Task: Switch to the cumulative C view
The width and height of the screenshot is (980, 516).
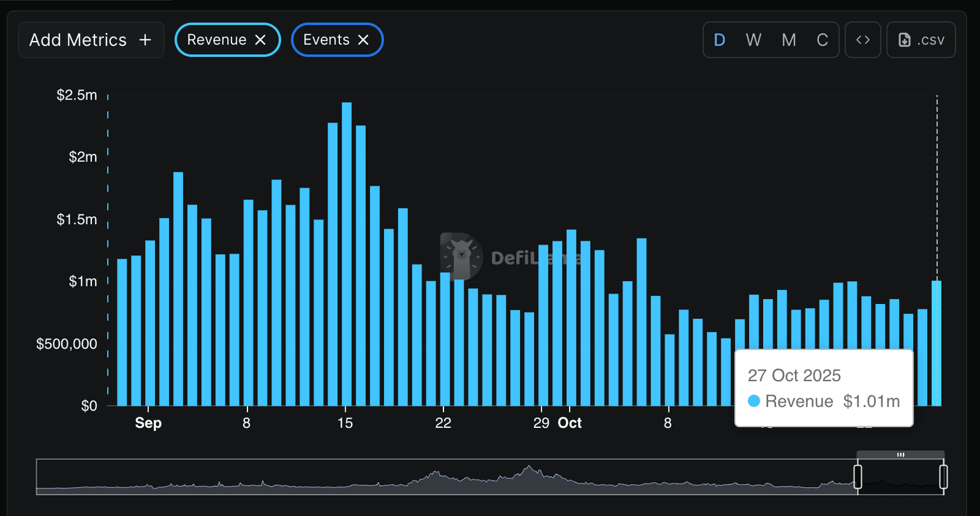Action: tap(822, 40)
